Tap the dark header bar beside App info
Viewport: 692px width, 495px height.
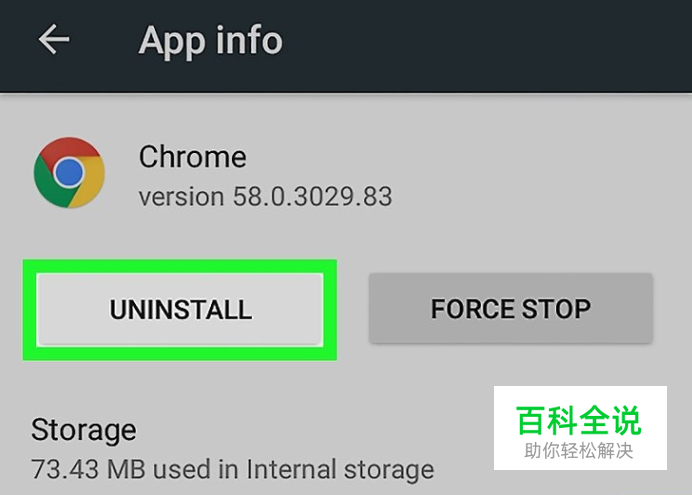(485, 44)
